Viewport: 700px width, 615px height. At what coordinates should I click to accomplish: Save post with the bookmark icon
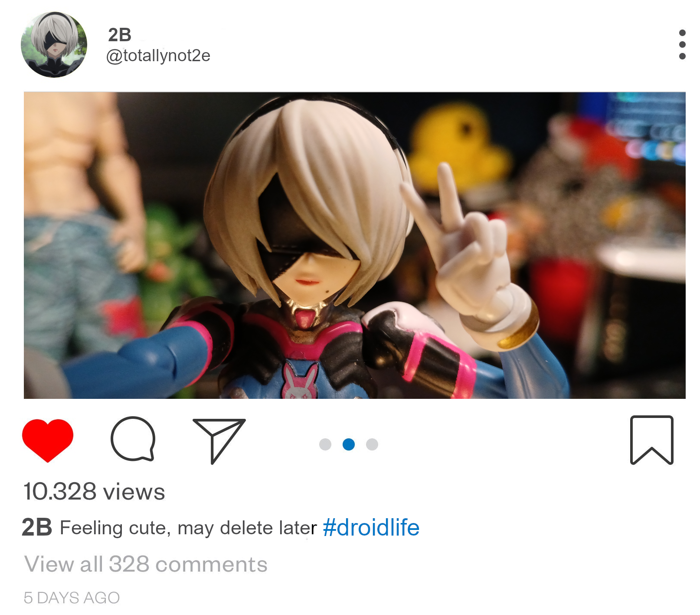coord(651,440)
